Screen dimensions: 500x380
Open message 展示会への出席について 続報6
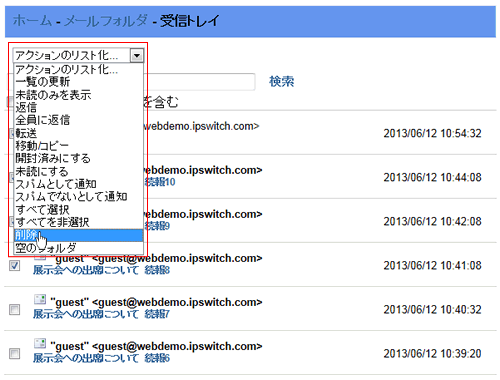101,358
